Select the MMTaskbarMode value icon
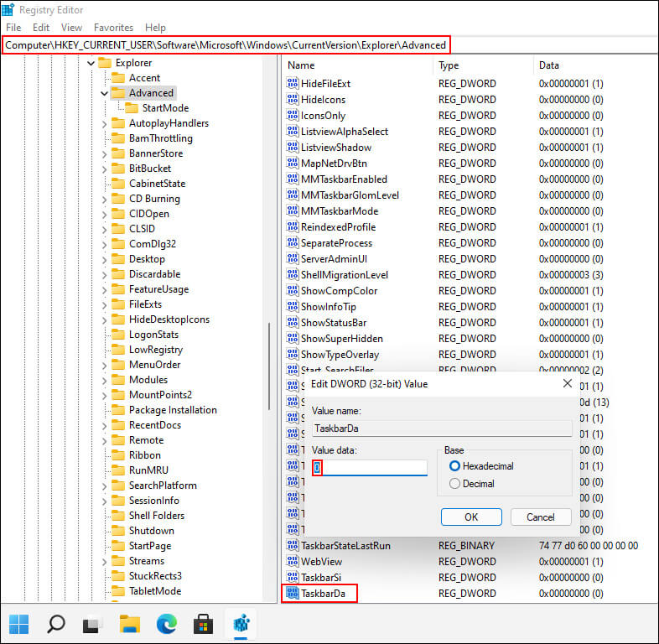 pyautogui.click(x=292, y=210)
